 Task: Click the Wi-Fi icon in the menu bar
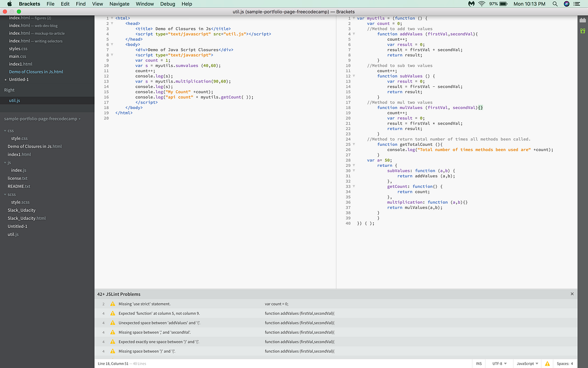(x=482, y=4)
